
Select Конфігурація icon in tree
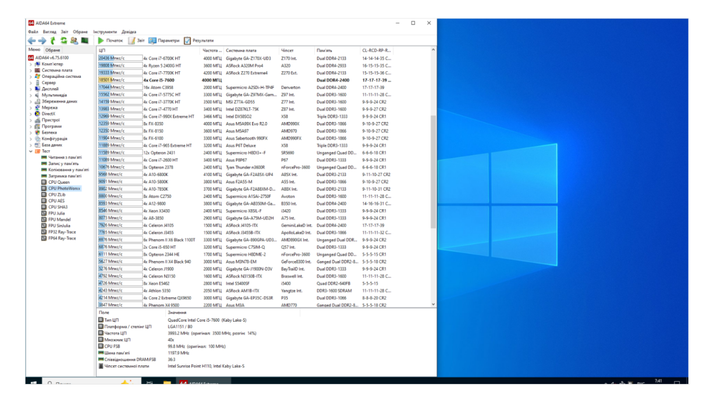[38, 138]
